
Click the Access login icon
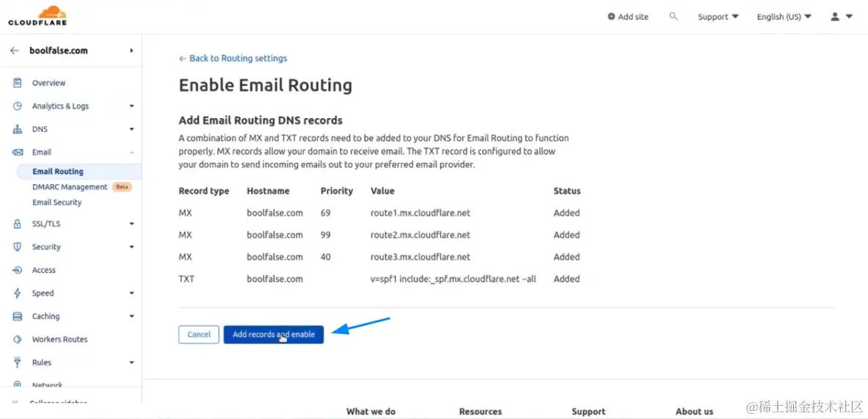tap(17, 270)
